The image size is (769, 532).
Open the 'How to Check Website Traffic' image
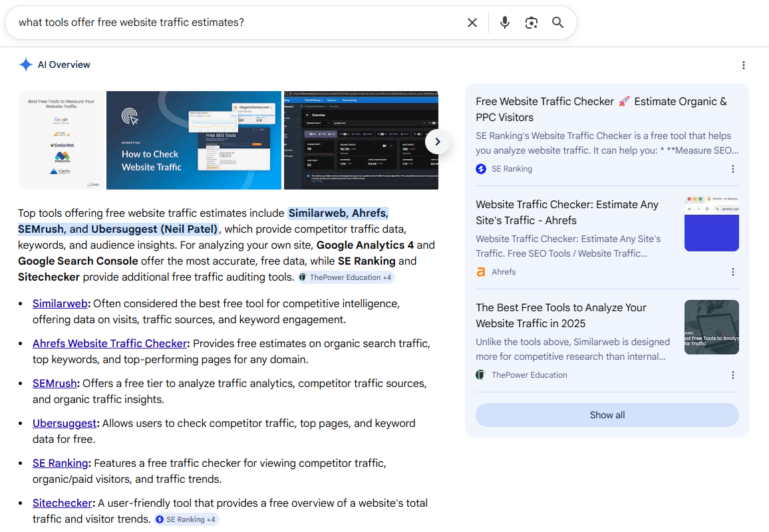tap(194, 140)
